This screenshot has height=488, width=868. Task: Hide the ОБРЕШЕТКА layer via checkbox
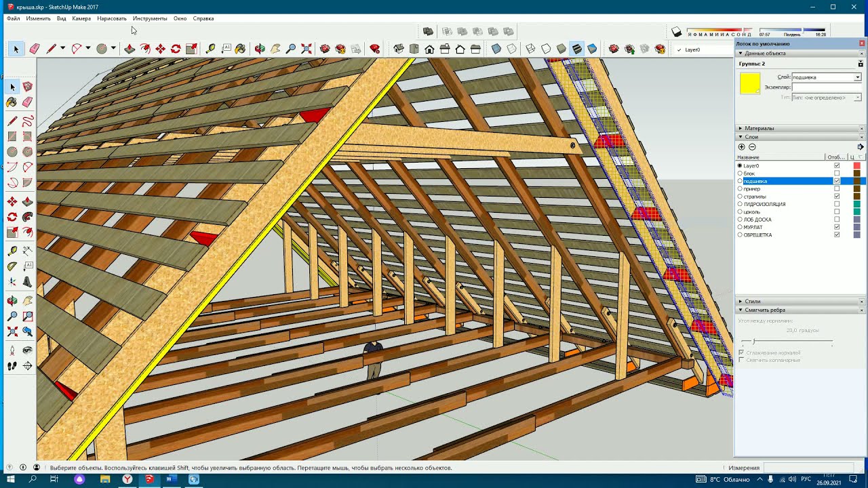click(x=837, y=235)
